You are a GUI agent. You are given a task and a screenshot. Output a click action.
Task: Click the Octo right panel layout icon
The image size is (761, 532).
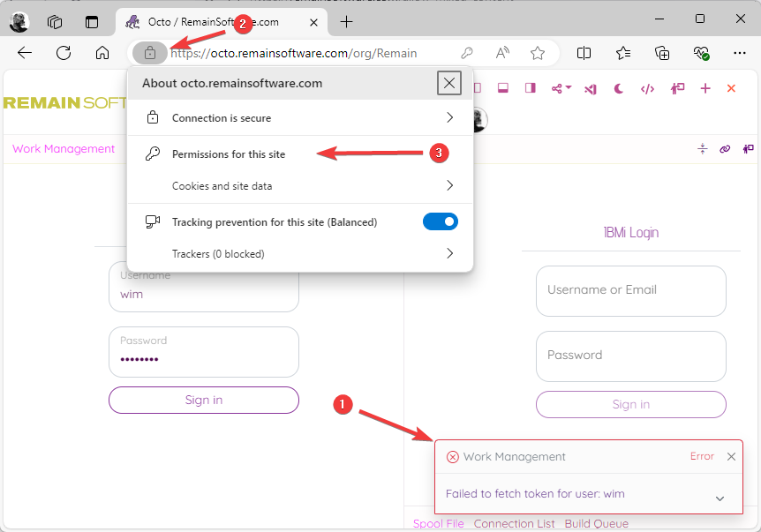(x=530, y=88)
